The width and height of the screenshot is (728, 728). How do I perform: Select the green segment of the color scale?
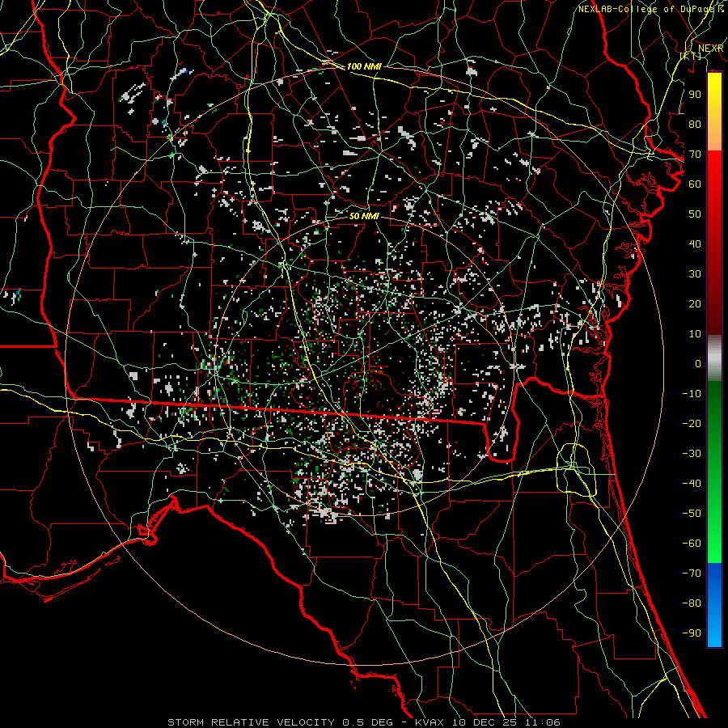tap(714, 472)
